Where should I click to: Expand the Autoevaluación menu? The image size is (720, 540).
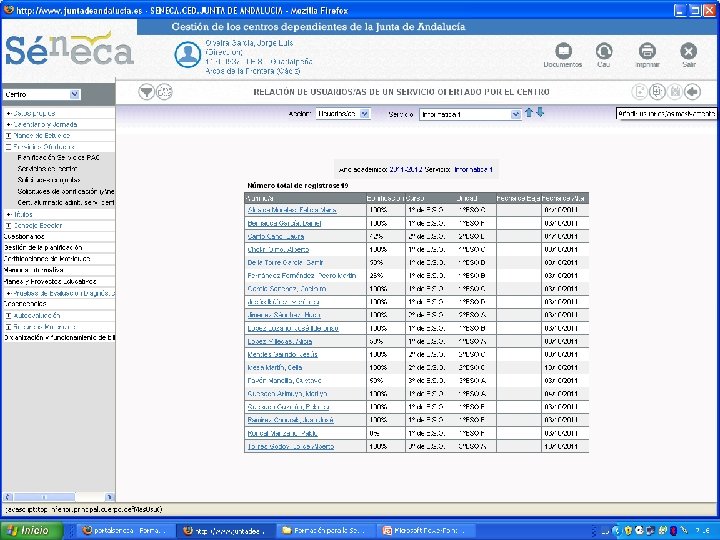coord(33,315)
